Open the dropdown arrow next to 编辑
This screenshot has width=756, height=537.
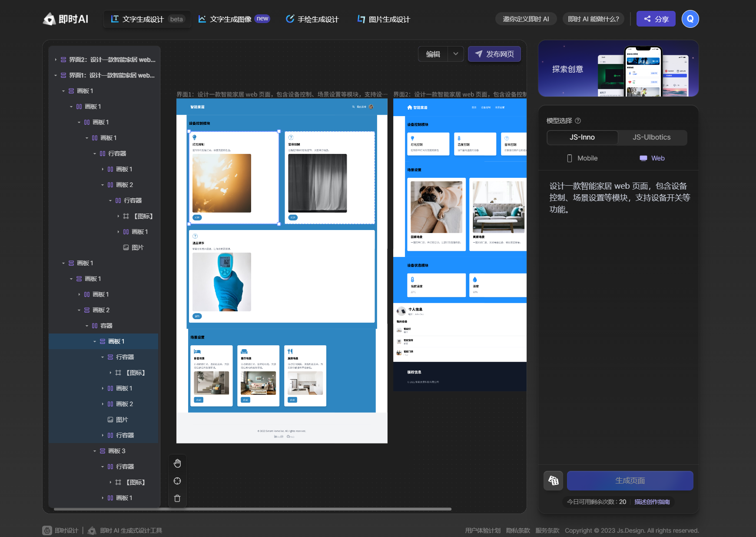[456, 54]
